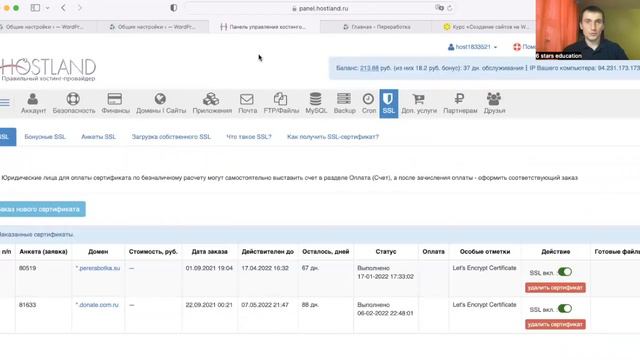Image resolution: width=640 pixels, height=360 pixels.
Task: Open the Backup server icon
Action: pos(344,99)
